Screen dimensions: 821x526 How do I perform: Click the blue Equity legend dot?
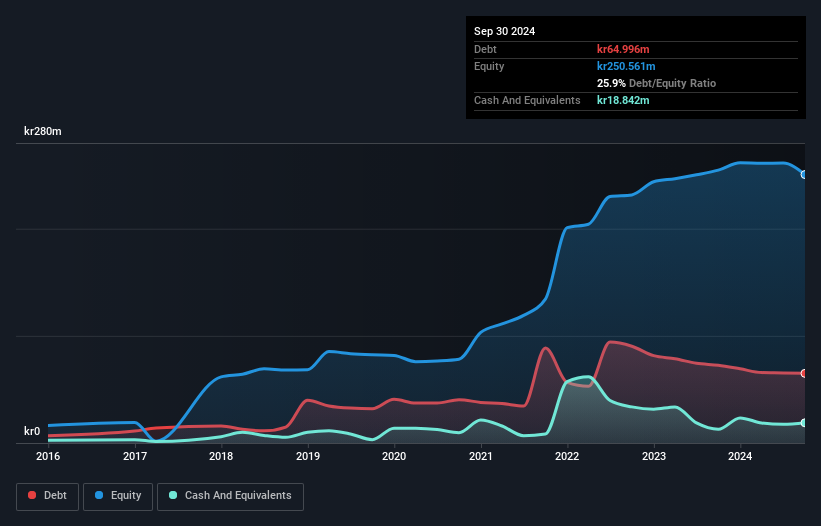click(x=99, y=495)
